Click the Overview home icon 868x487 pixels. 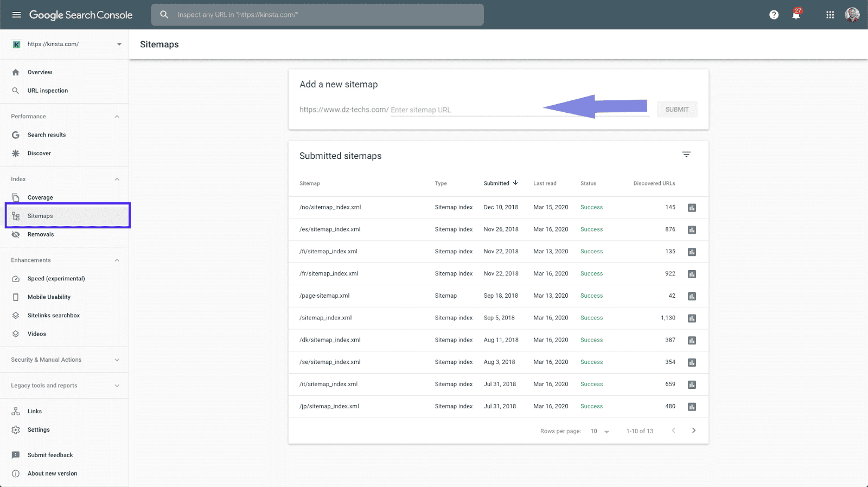16,72
